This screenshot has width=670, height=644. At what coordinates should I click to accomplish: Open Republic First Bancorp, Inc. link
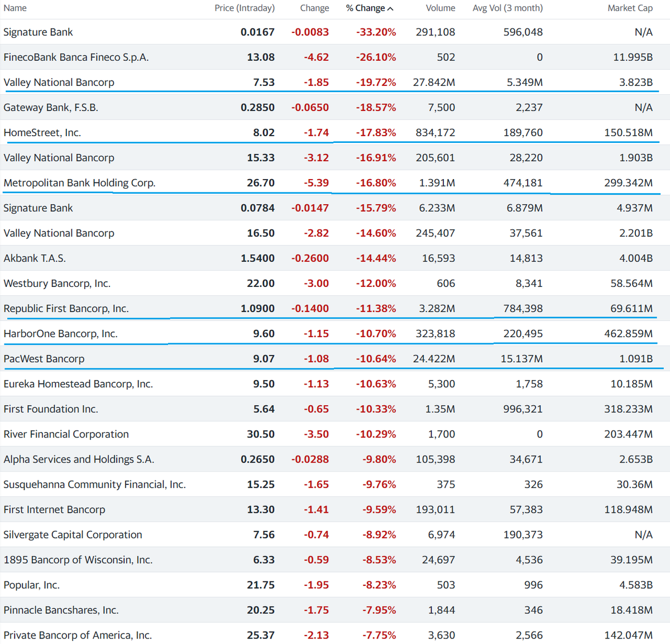(x=66, y=308)
